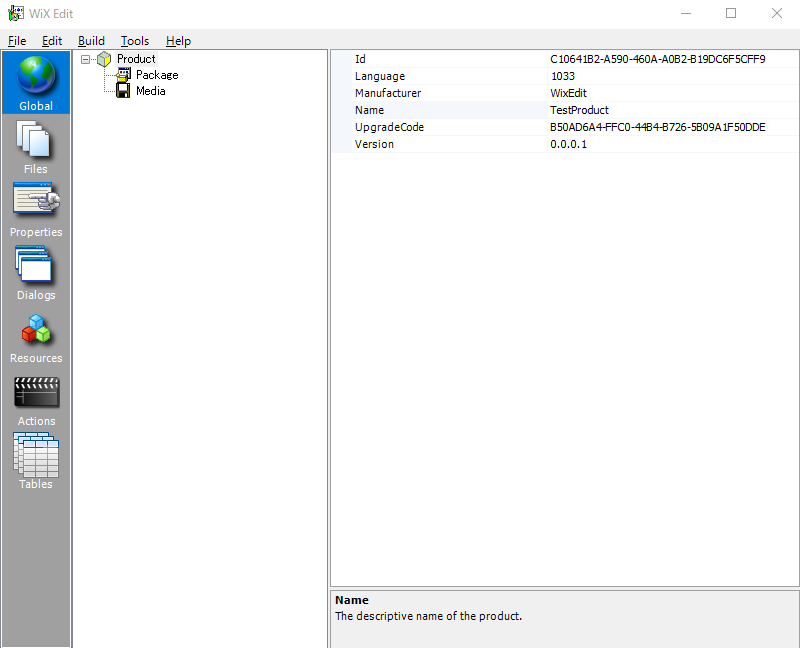Open the Help menu
800x648 pixels.
tap(178, 41)
